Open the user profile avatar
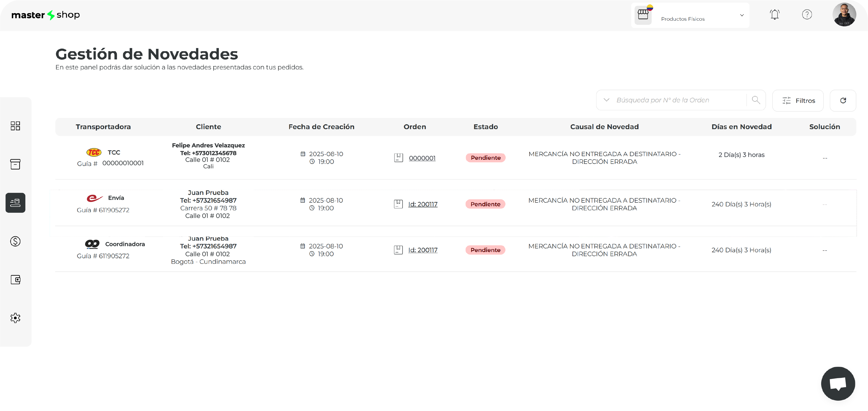This screenshot has height=411, width=868. coord(844,15)
